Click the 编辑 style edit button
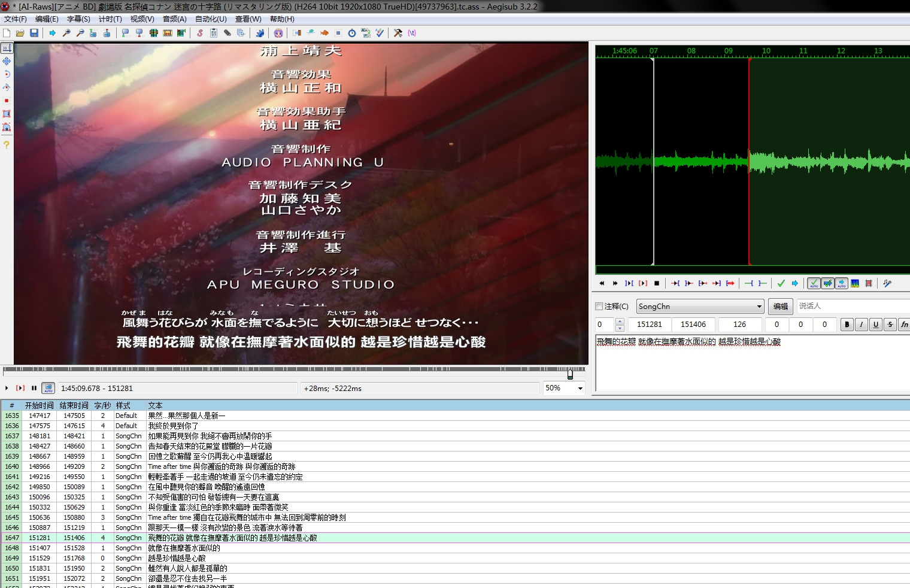 (781, 306)
